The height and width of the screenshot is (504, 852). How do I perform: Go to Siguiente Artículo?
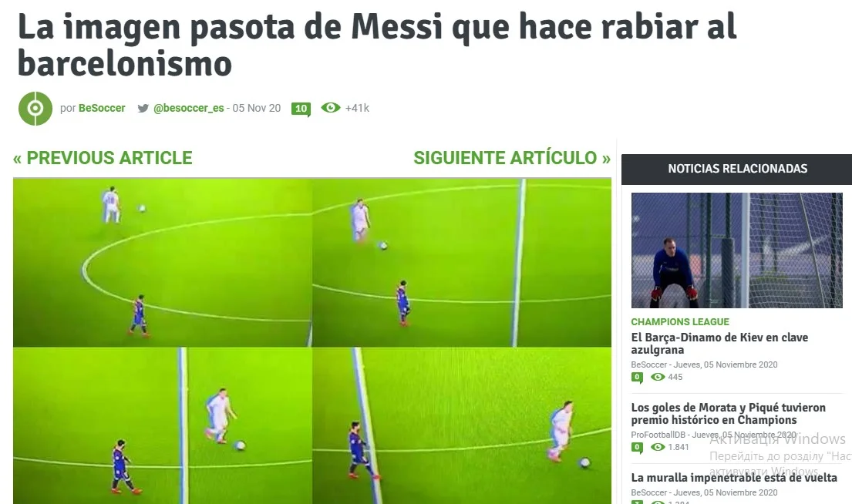(512, 157)
